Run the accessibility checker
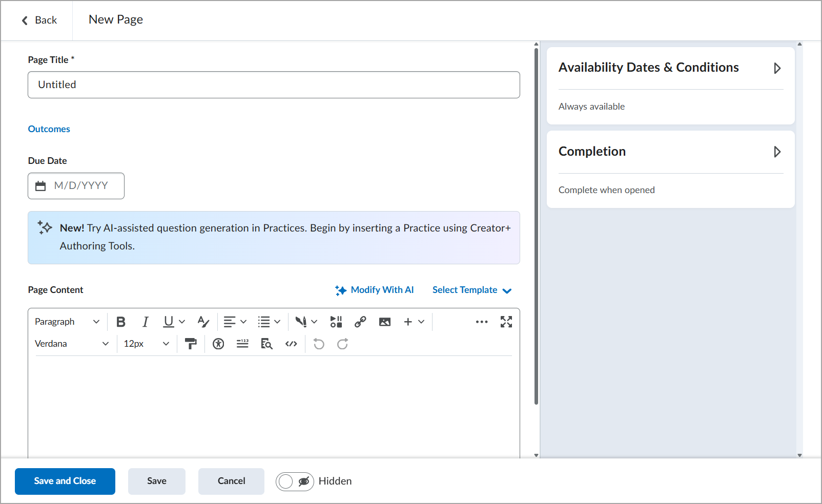Viewport: 822px width, 504px height. (218, 344)
